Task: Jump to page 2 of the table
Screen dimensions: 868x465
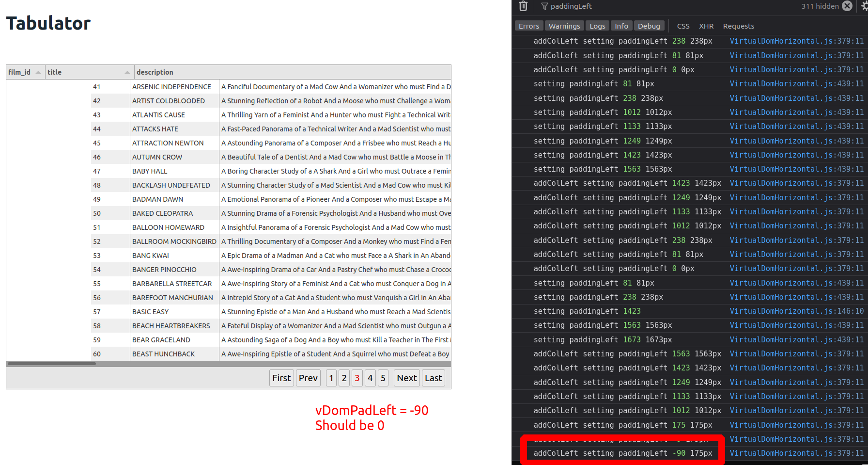Action: pyautogui.click(x=344, y=378)
